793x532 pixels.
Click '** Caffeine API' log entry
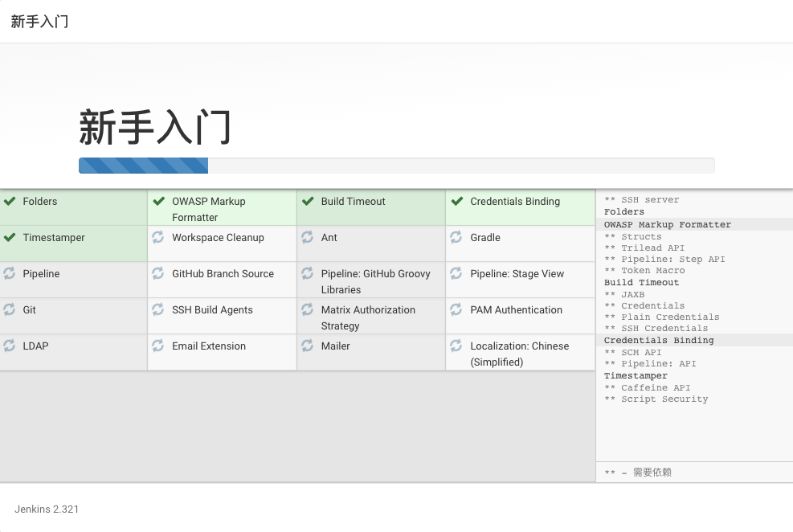pyautogui.click(x=648, y=387)
